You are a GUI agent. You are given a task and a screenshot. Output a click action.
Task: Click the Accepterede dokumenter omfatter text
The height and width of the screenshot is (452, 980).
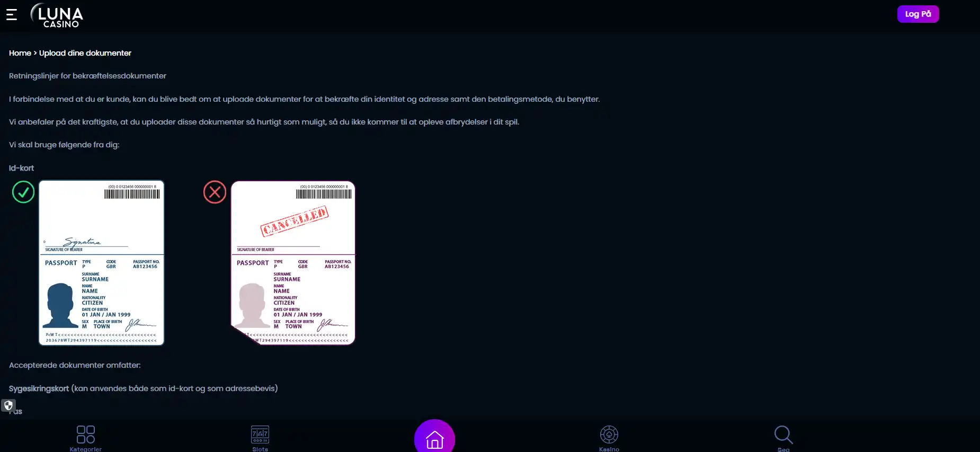click(75, 365)
